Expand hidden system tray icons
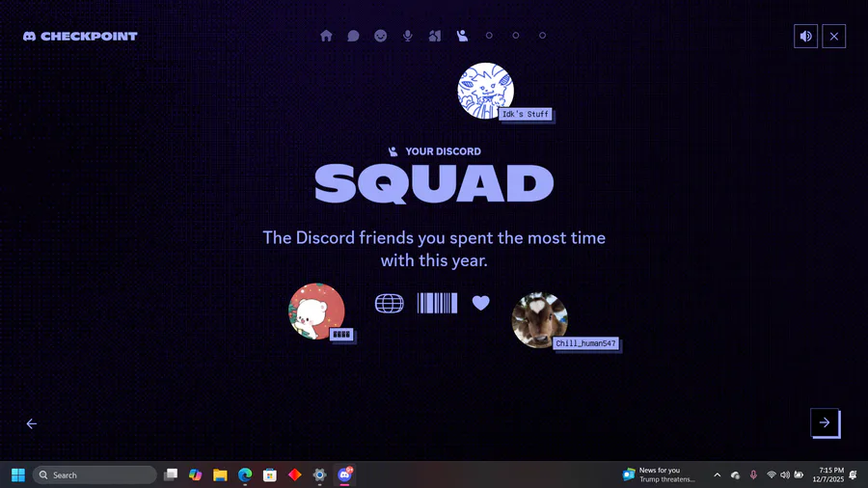Viewport: 868px width, 488px height. [718, 474]
